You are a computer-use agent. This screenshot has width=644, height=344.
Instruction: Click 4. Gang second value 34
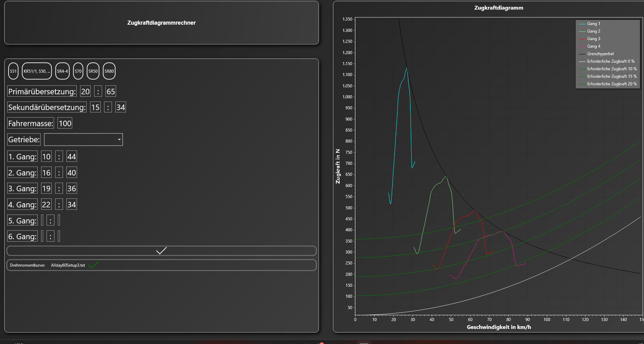(72, 205)
